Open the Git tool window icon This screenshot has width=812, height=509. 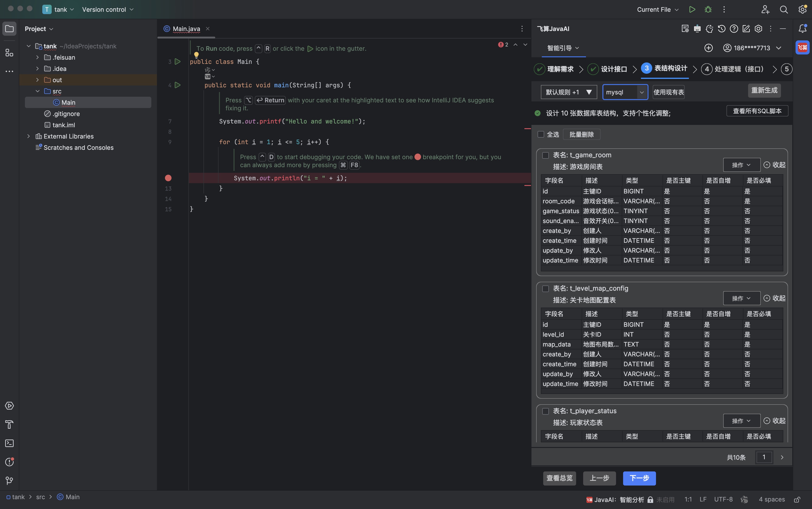(x=9, y=480)
